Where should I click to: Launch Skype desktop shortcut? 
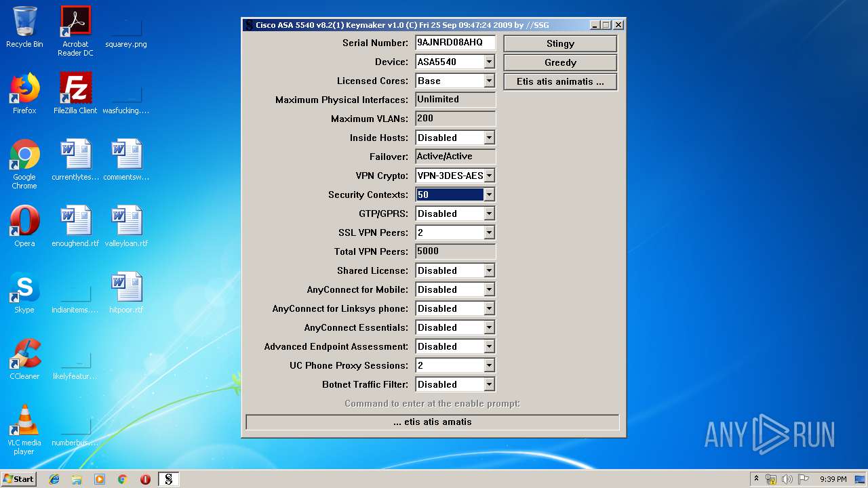click(24, 293)
